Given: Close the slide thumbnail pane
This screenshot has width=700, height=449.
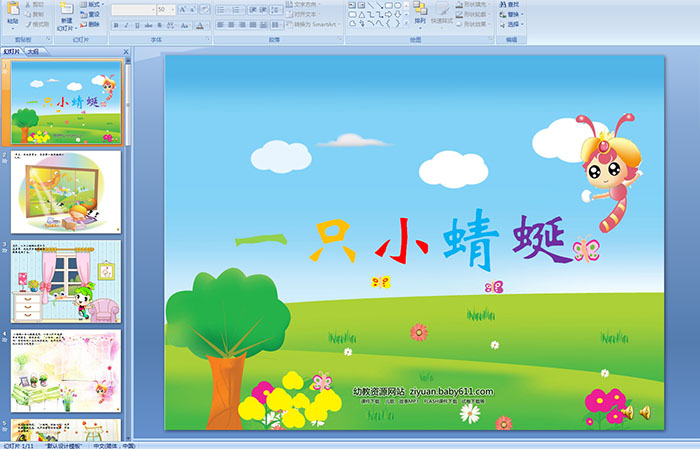Looking at the screenshot, I should pos(126,50).
